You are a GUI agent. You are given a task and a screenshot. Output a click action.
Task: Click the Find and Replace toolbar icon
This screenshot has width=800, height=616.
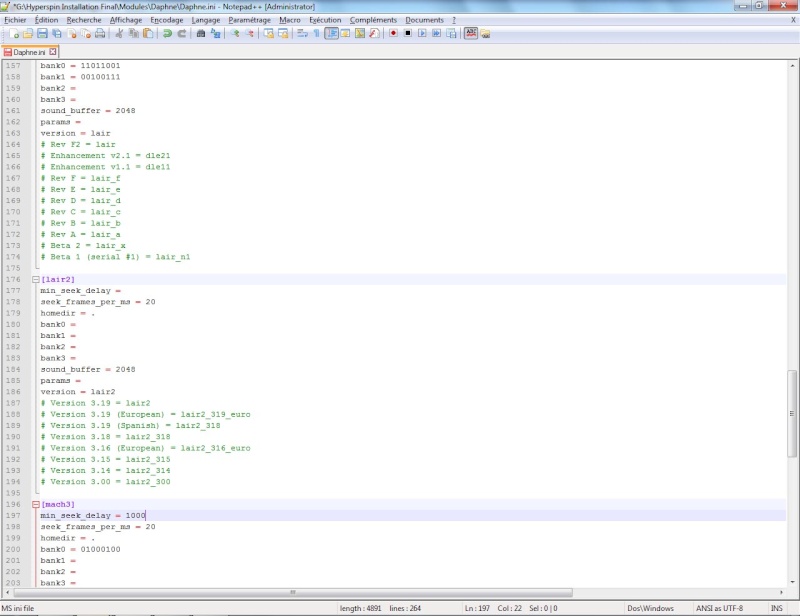coord(215,34)
